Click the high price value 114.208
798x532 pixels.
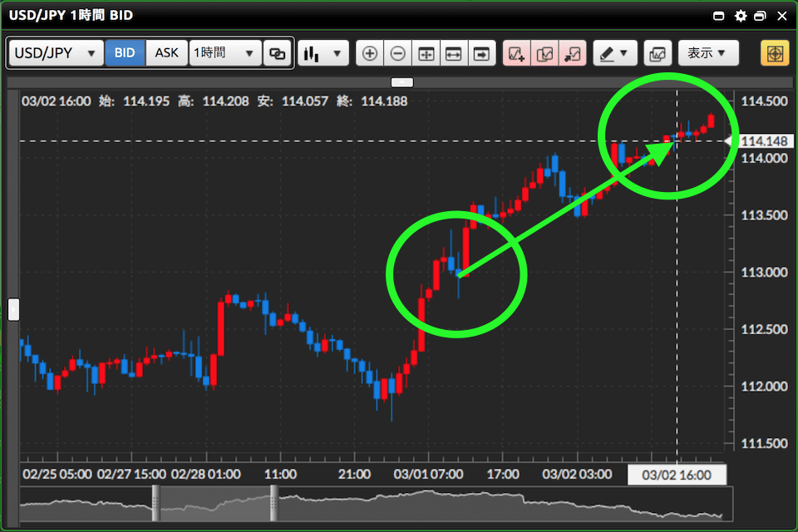click(225, 101)
